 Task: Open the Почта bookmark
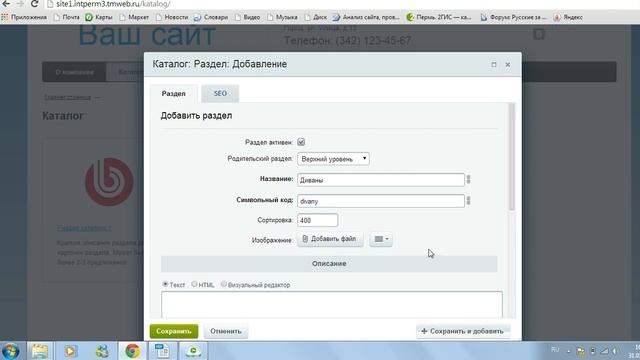(x=67, y=17)
